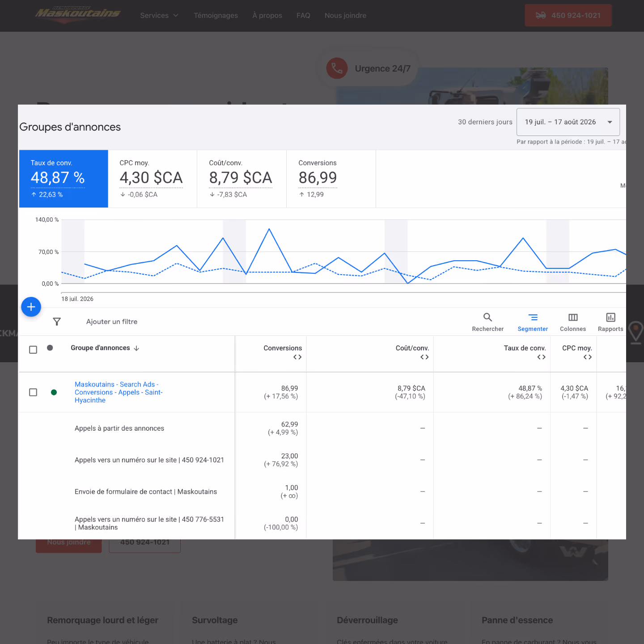Click the 23,00 conversions value cell

tap(289, 456)
